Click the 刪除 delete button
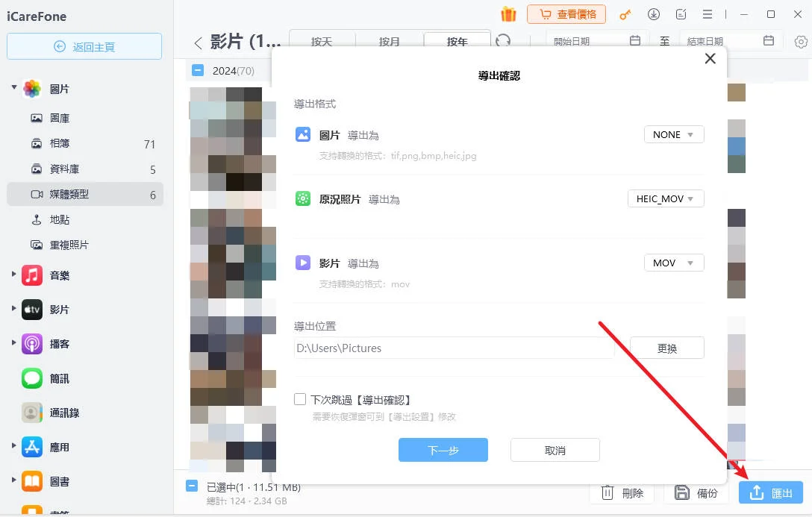Image resolution: width=812 pixels, height=517 pixels. [x=622, y=492]
